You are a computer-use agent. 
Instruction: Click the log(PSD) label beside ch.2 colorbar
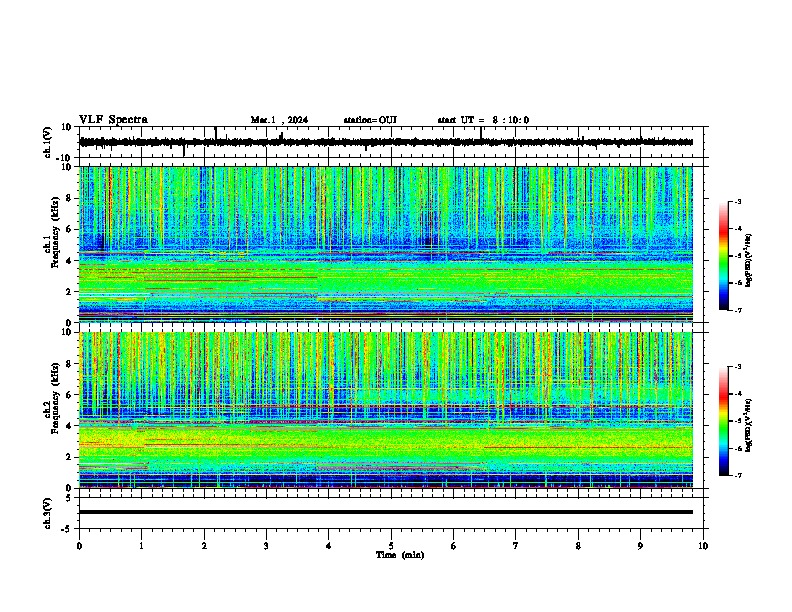tap(748, 425)
